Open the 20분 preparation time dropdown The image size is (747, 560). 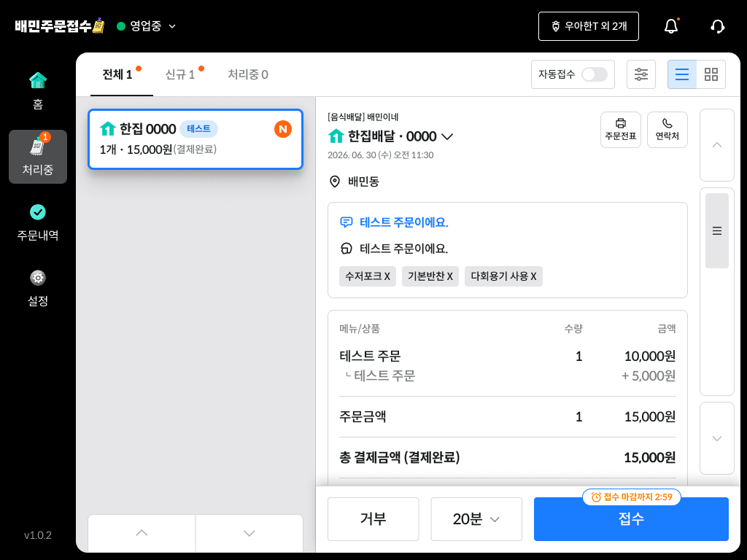(x=476, y=519)
